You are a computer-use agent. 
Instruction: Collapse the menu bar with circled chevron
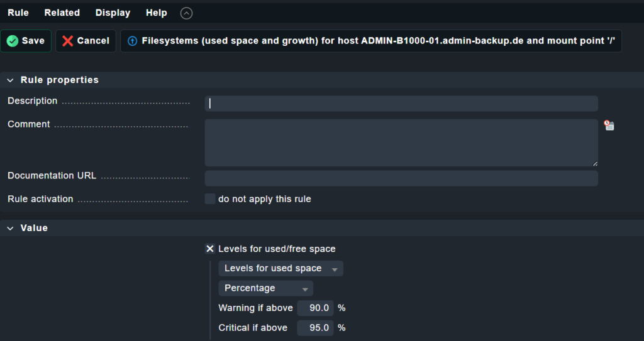coord(186,13)
